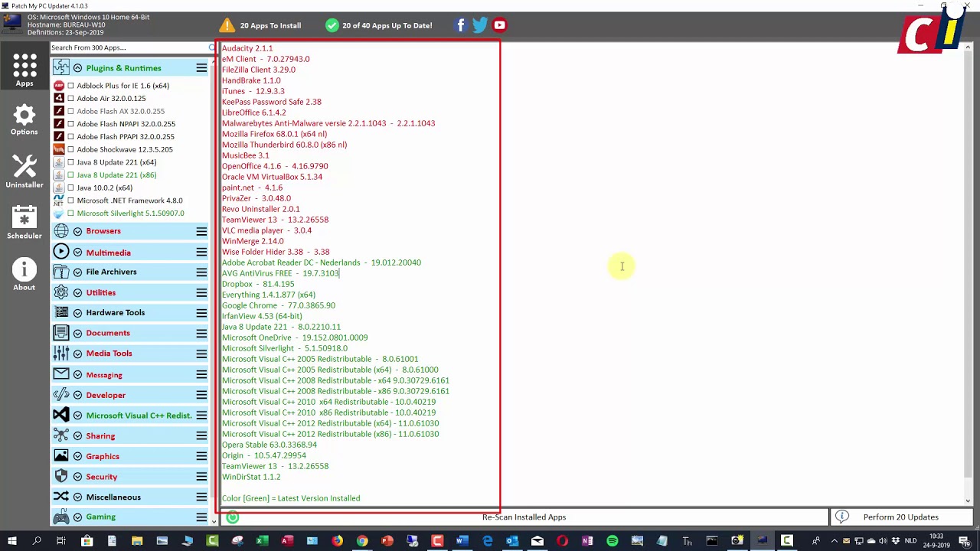
Task: Expand the Hardware Tools category
Action: pyautogui.click(x=77, y=313)
